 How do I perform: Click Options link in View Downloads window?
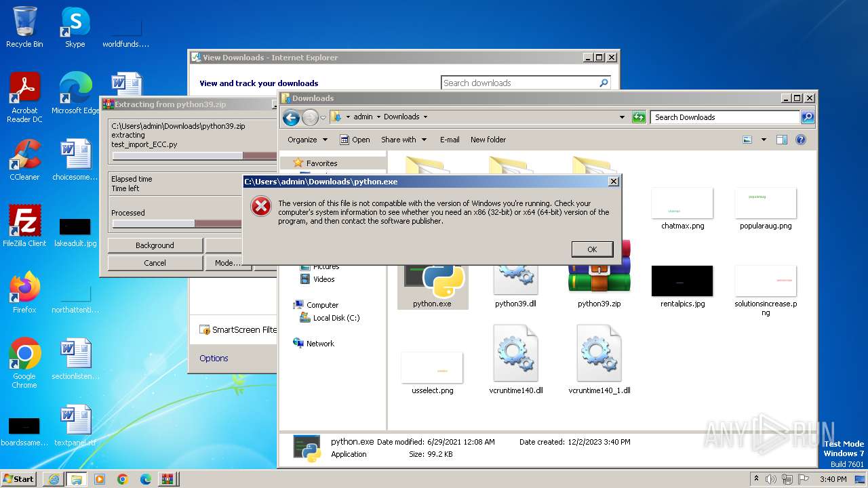(214, 358)
